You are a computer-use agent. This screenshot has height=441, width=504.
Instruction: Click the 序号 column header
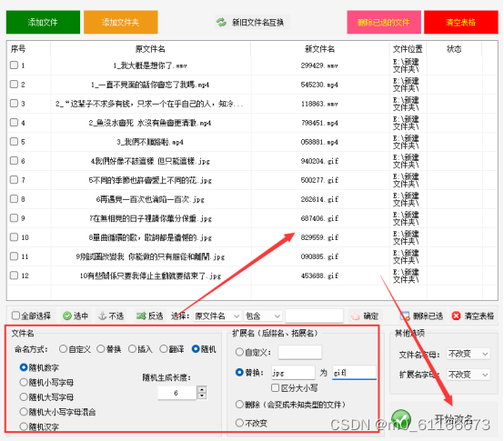(18, 49)
